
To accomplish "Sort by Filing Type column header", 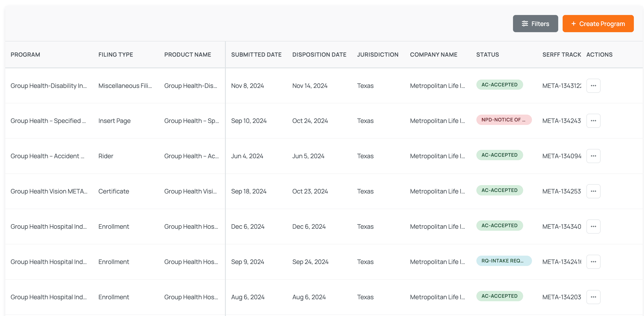I will coord(116,55).
